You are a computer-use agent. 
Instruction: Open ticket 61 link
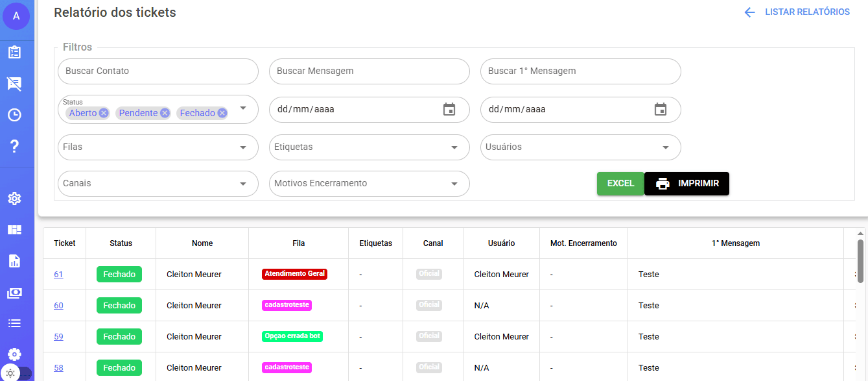[x=58, y=275]
